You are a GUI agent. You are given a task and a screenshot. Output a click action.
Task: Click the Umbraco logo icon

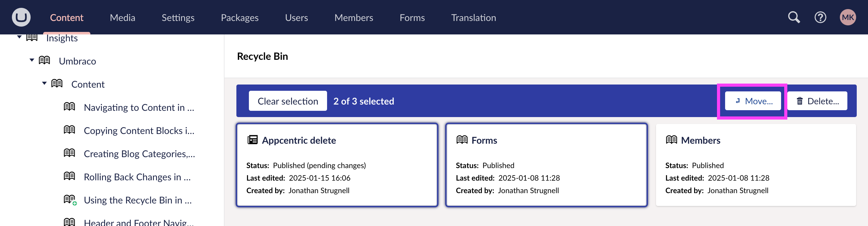coord(21,17)
